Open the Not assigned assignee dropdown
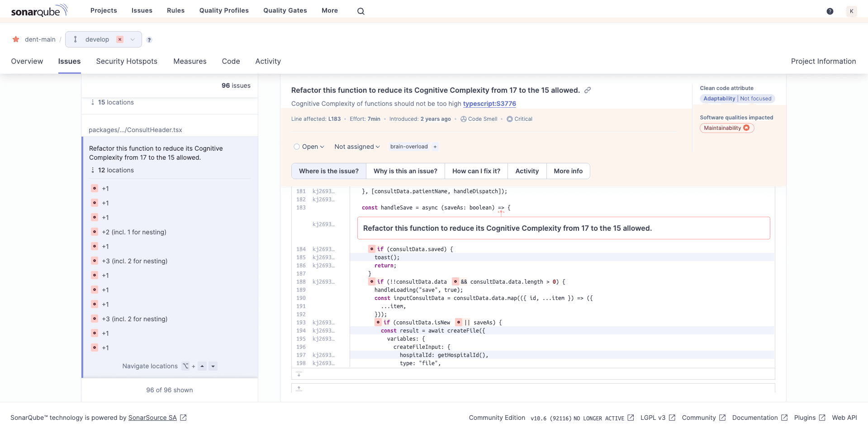The height and width of the screenshot is (433, 868). 357,147
